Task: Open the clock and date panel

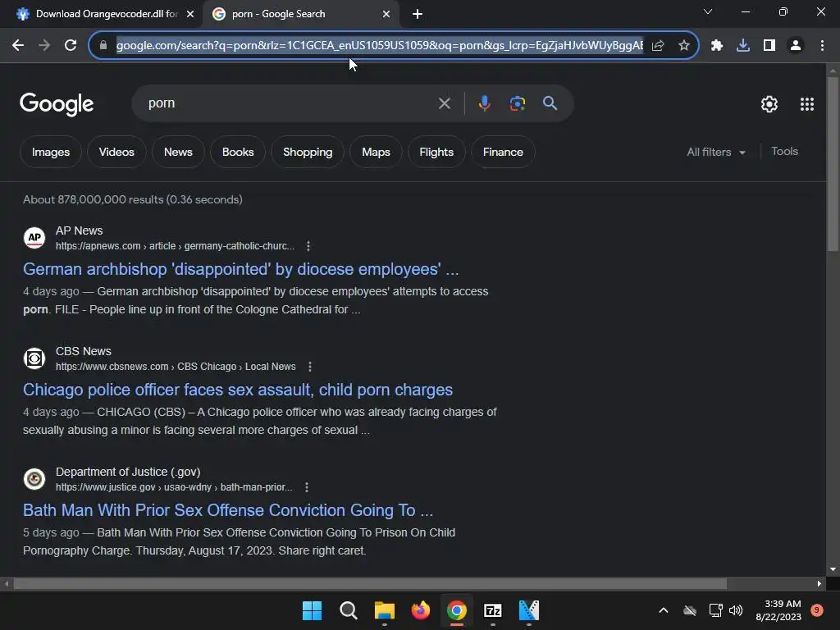Action: [x=779, y=610]
